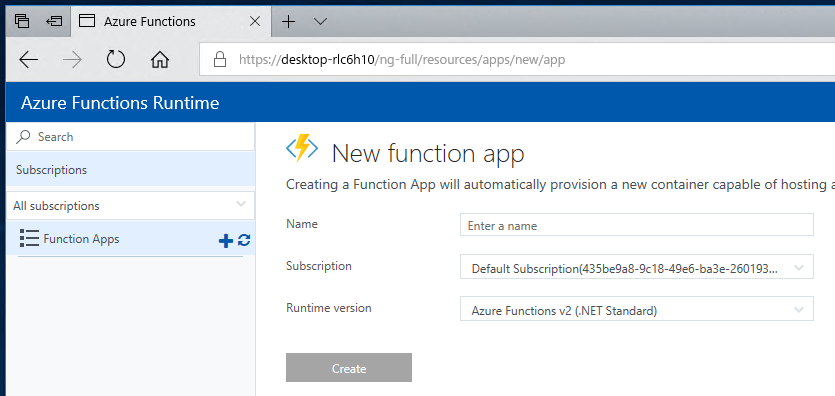Screen dimensions: 835x396
Task: Open the All subscriptions dropdown
Action: [x=130, y=205]
